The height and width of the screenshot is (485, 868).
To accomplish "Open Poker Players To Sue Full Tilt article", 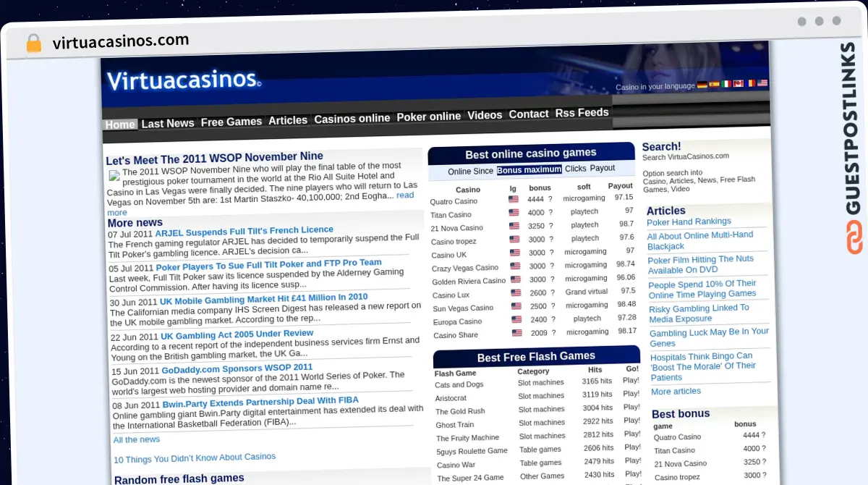I will tap(269, 264).
